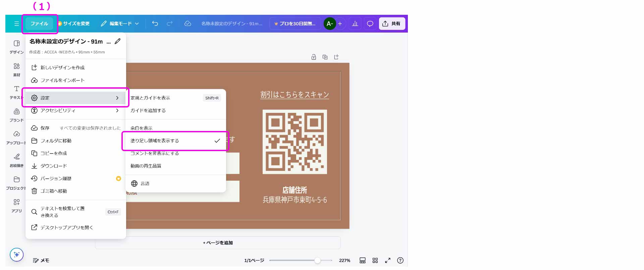Open the analytics bar chart icon
This screenshot has width=644, height=270.
coord(355,24)
